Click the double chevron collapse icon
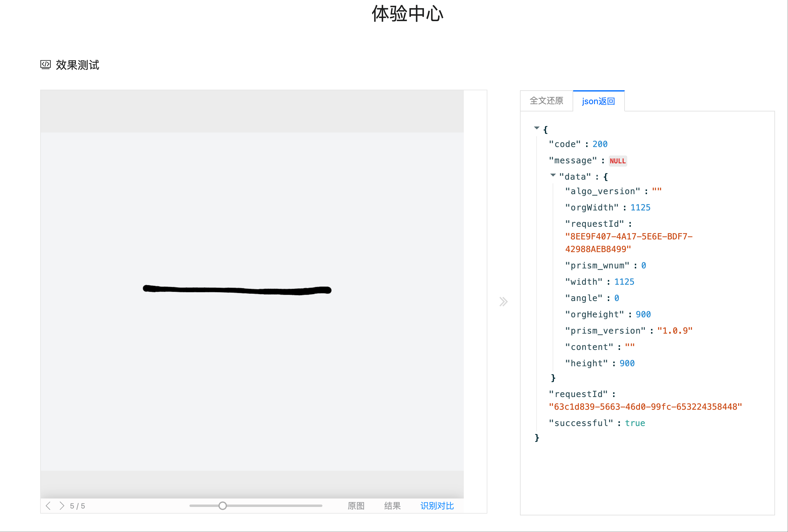The width and height of the screenshot is (788, 532). 503,302
